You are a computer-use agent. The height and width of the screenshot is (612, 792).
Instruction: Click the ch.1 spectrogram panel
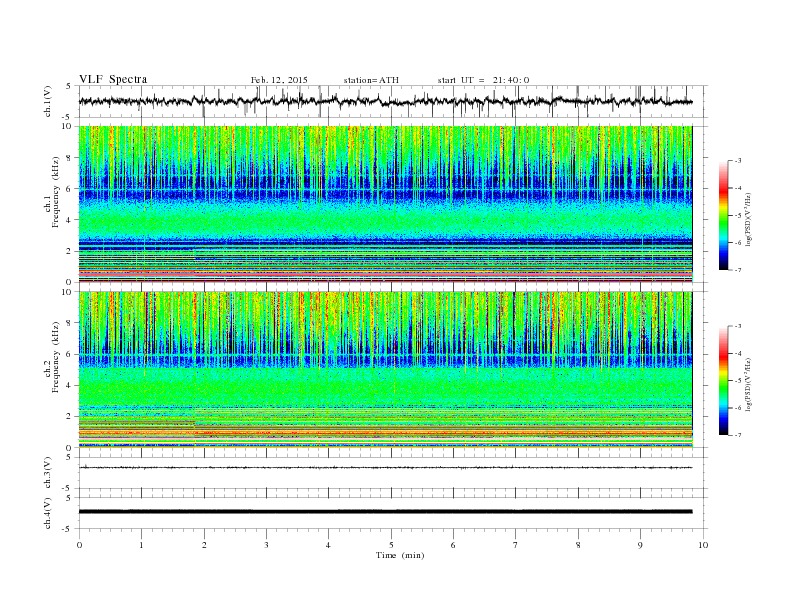pos(385,204)
